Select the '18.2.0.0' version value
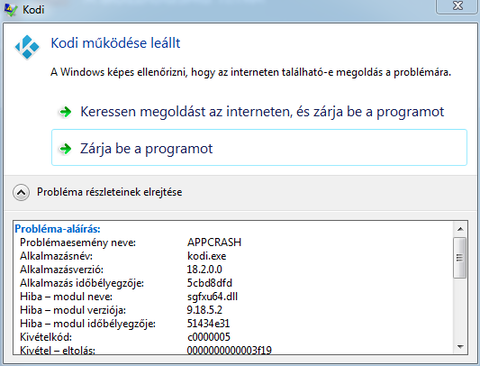The image size is (480, 366). click(204, 269)
